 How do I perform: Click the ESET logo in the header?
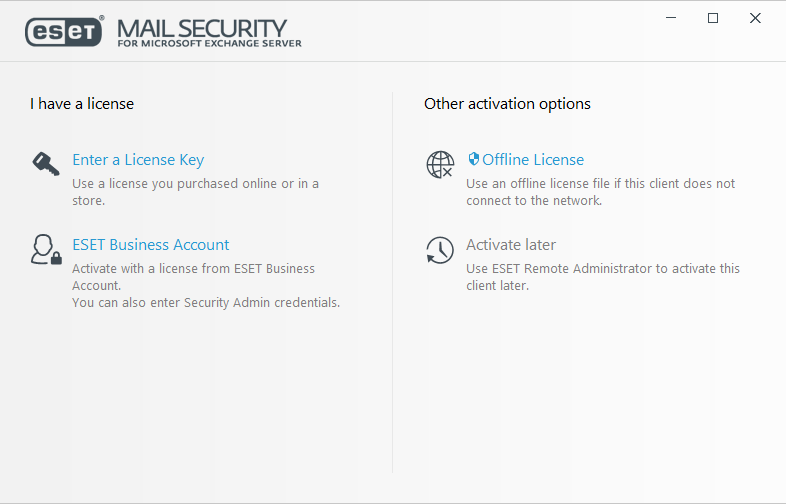click(x=65, y=31)
